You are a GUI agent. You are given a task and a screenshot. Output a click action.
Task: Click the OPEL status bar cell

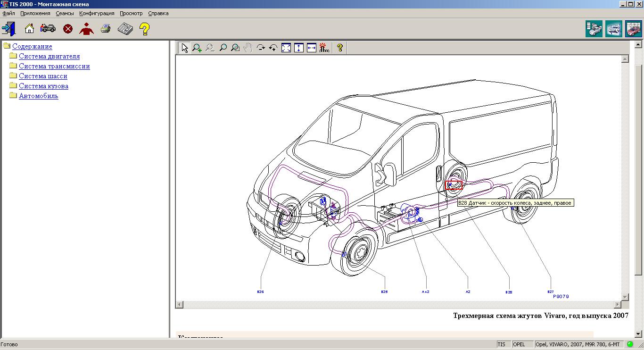pos(523,344)
